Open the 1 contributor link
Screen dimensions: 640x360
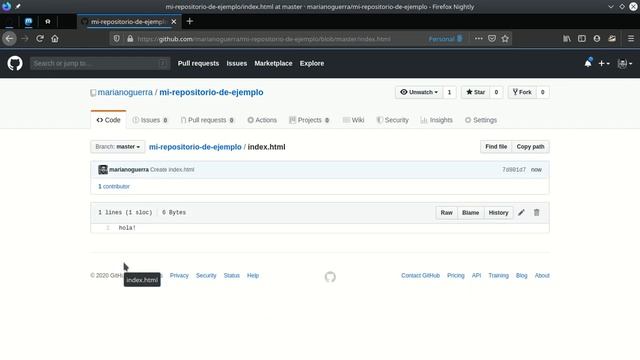(114, 186)
